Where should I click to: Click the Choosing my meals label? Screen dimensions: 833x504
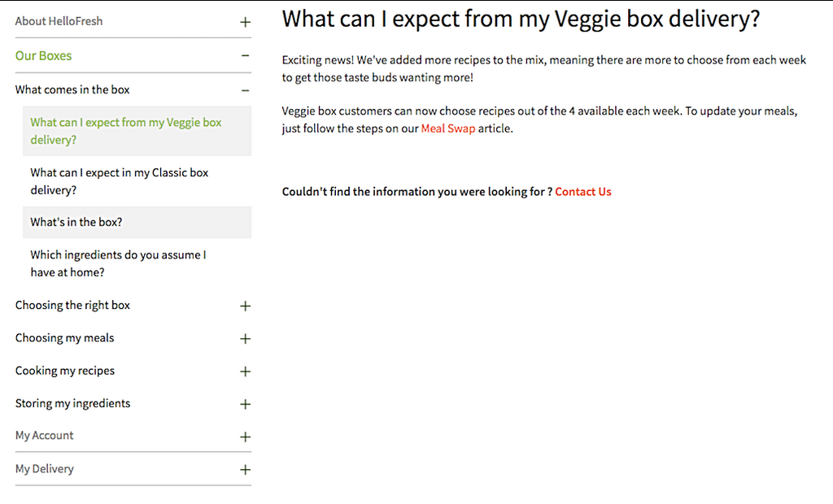pyautogui.click(x=64, y=338)
